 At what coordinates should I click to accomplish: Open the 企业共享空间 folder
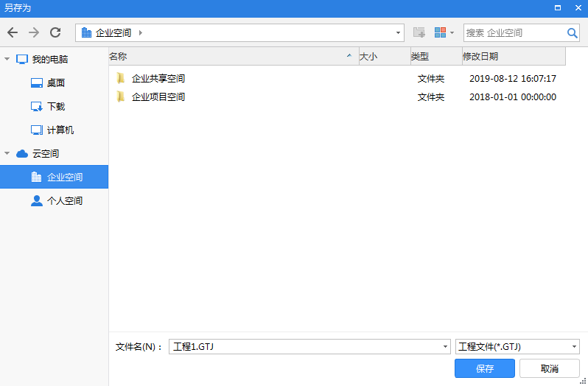[158, 78]
